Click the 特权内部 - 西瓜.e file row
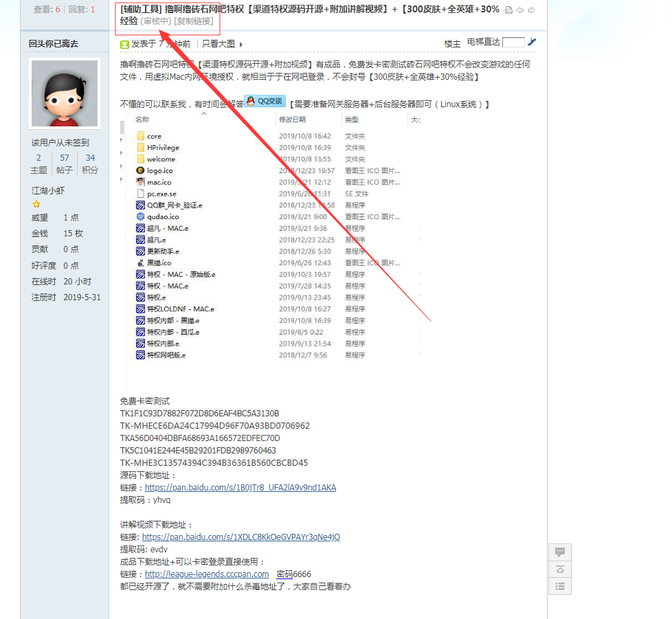Screen dimensions: 672x619 click(251, 332)
